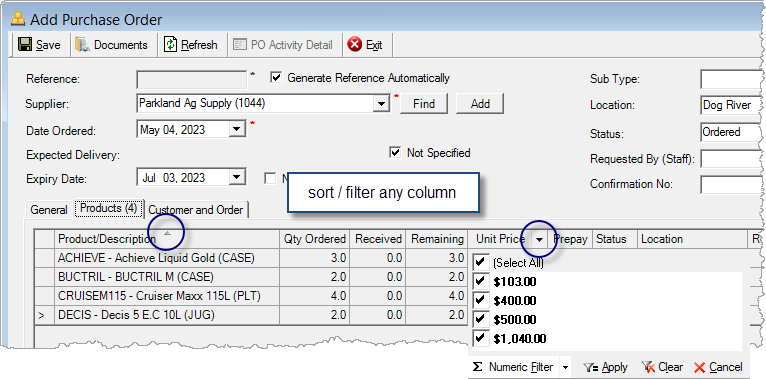Open the Documents folder icon
766x379 pixels.
83,45
